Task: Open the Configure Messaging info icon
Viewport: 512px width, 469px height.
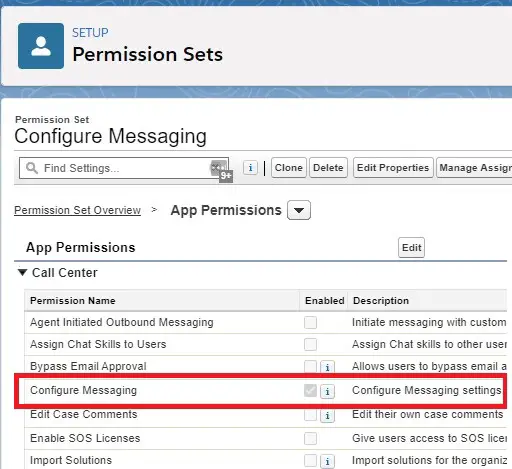Action: [x=327, y=391]
